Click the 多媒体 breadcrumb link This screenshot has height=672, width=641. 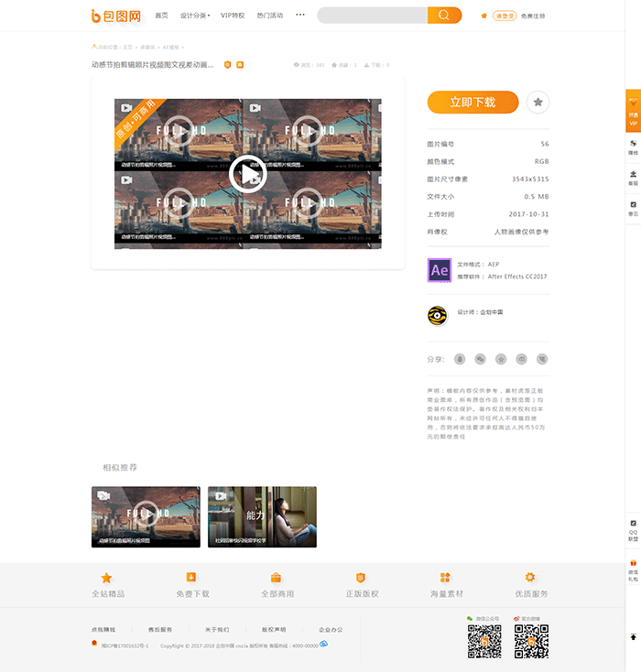point(147,47)
